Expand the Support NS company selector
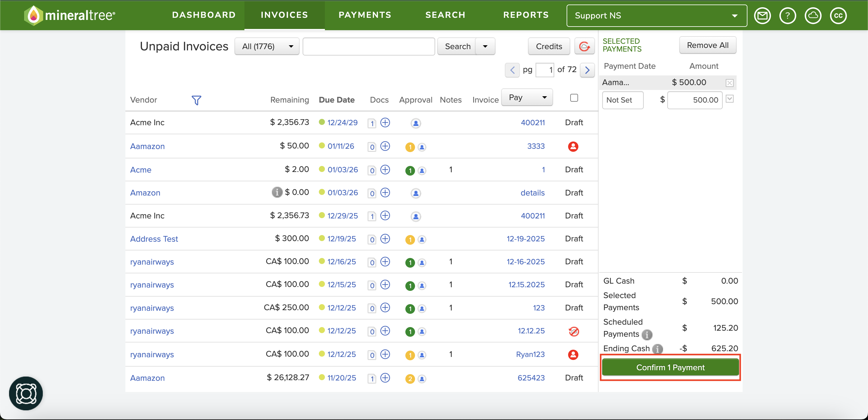The width and height of the screenshot is (868, 420). [656, 15]
